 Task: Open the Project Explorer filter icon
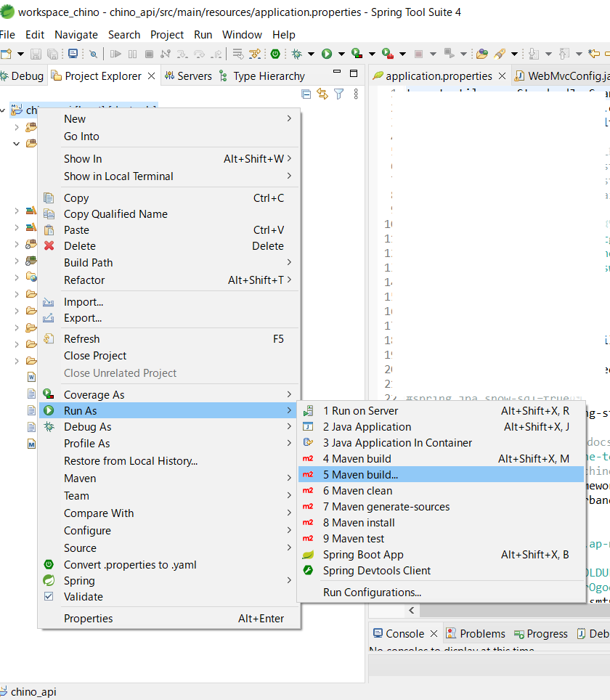click(x=338, y=94)
